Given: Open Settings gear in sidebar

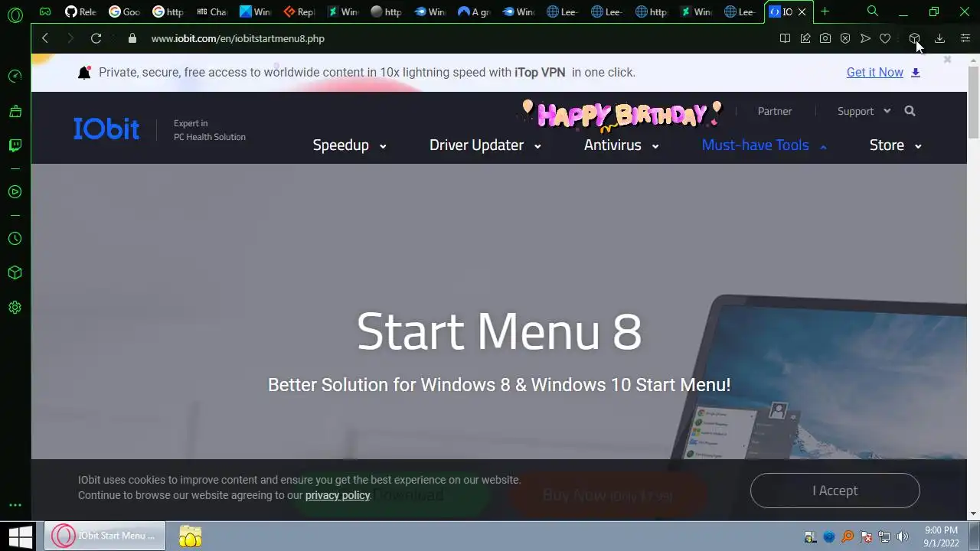Looking at the screenshot, I should tap(15, 308).
